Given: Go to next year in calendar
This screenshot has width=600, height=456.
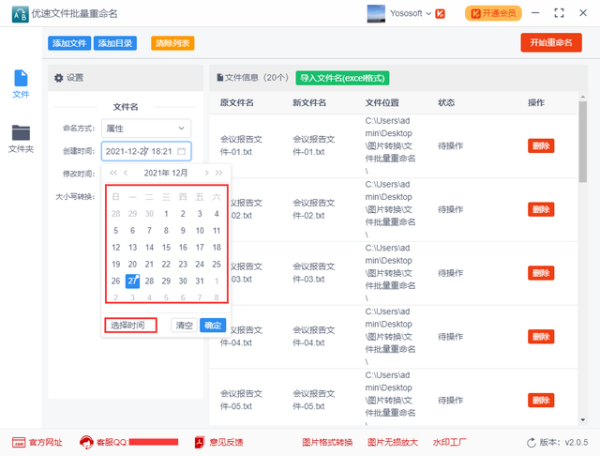Looking at the screenshot, I should [x=219, y=173].
